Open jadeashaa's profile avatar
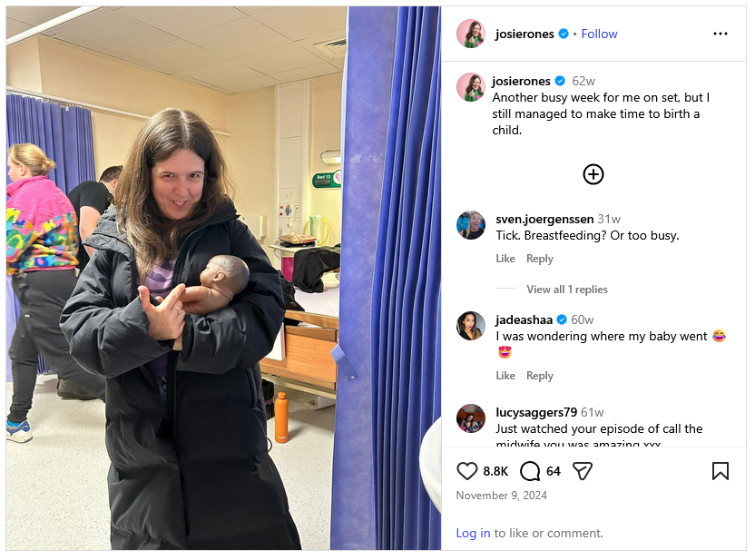755x560 pixels. 471,326
